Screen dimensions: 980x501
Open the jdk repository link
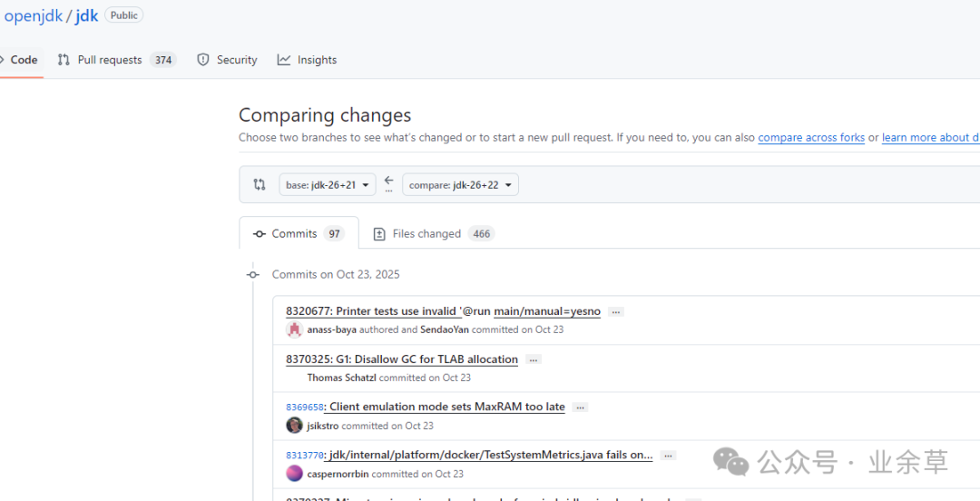pos(87,16)
